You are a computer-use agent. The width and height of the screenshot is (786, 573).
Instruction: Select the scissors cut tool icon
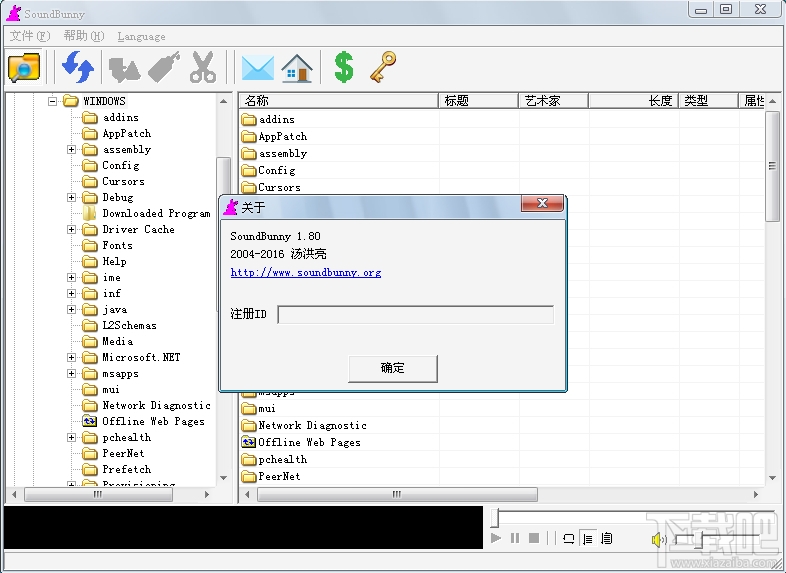point(203,67)
